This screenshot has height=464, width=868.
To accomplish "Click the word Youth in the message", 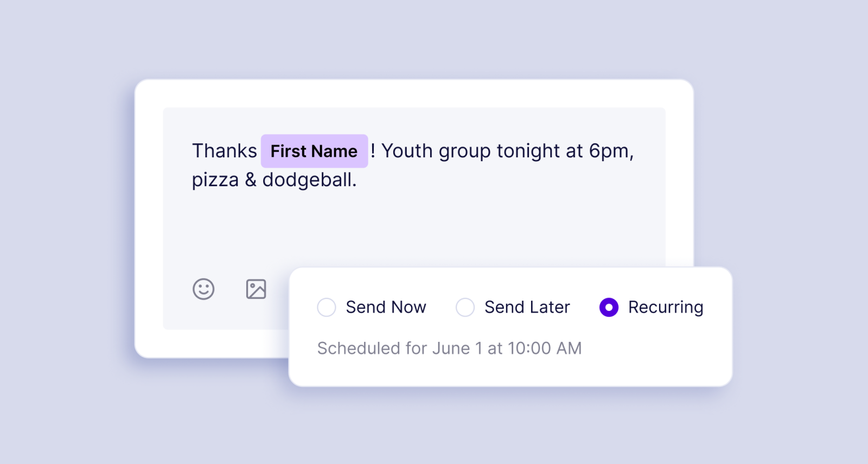I will (407, 151).
